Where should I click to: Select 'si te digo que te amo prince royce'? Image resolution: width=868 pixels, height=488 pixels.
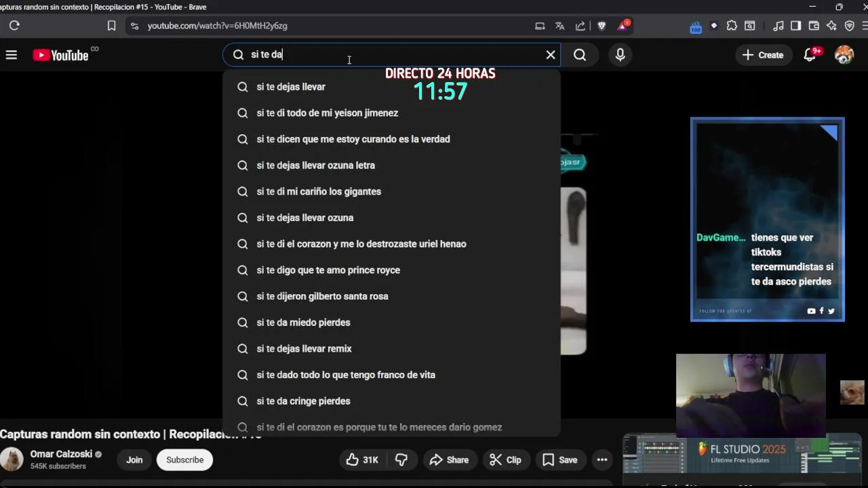tap(392, 270)
